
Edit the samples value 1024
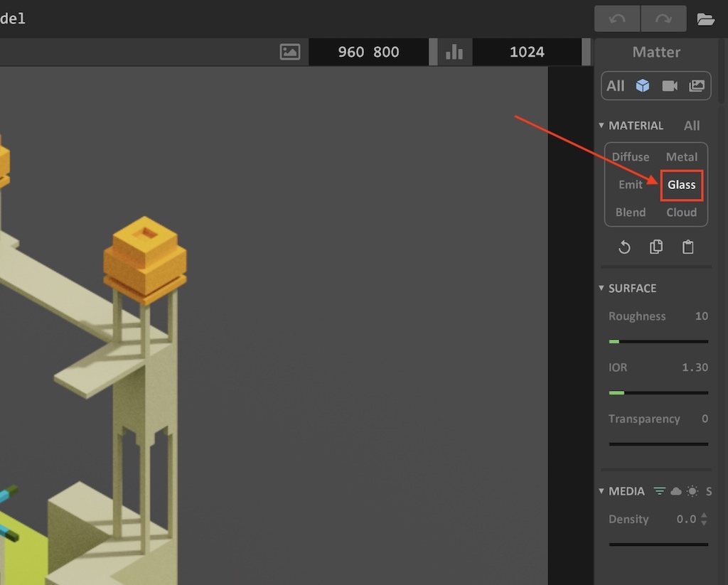(527, 52)
